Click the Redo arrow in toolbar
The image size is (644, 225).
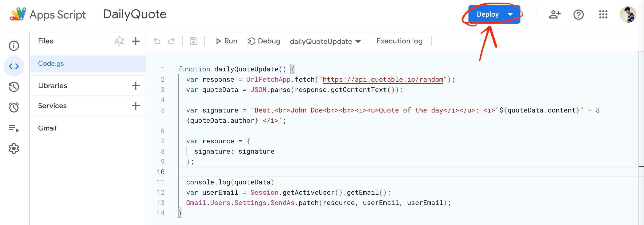click(171, 41)
